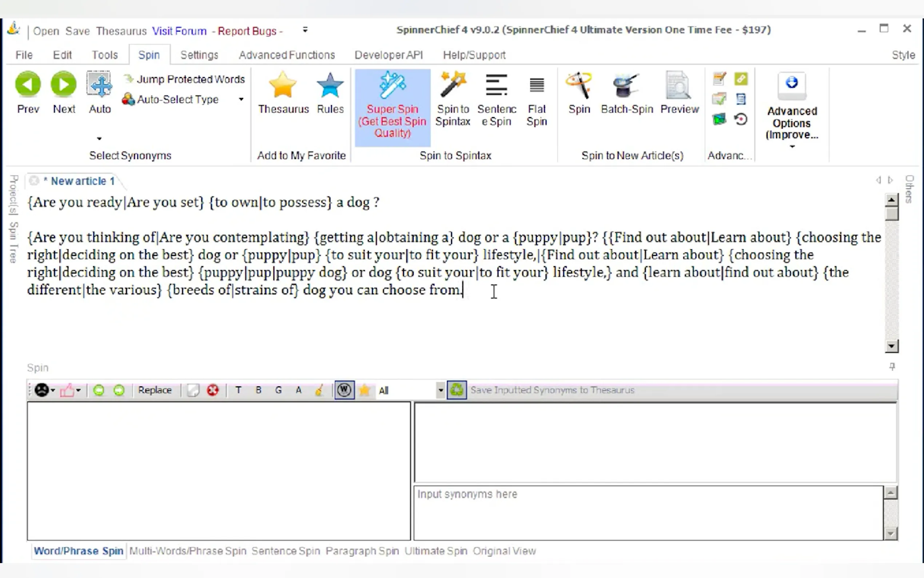Viewport: 924px width, 578px height.
Task: Open the All combo box dropdown
Action: (x=441, y=390)
